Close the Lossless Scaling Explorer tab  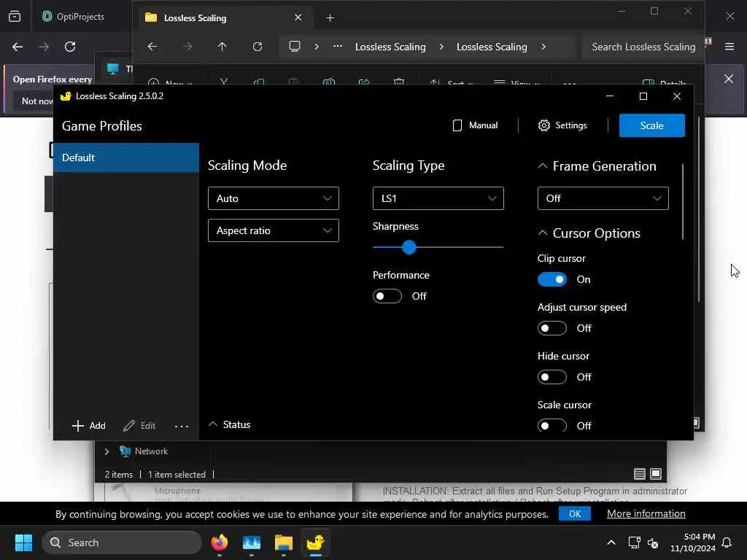coord(298,17)
